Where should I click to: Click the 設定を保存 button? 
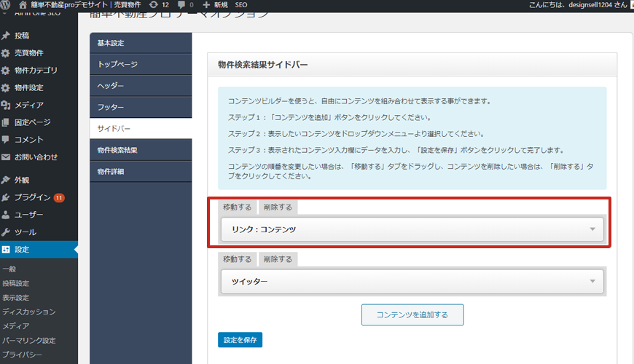click(x=240, y=340)
